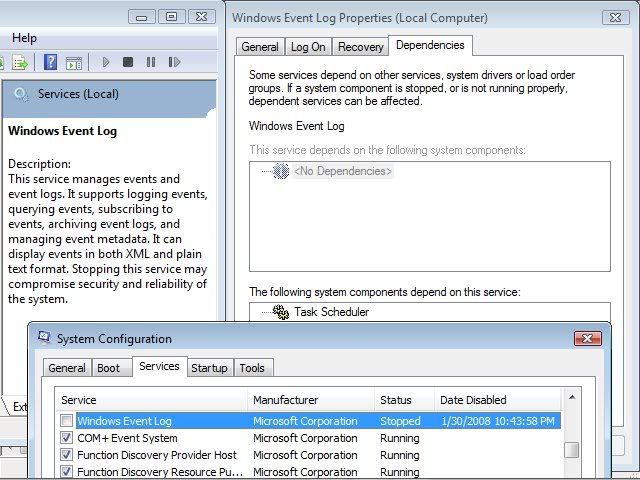Maximize the Services window
Image resolution: width=640 pixels, height=480 pixels.
pos(171,17)
